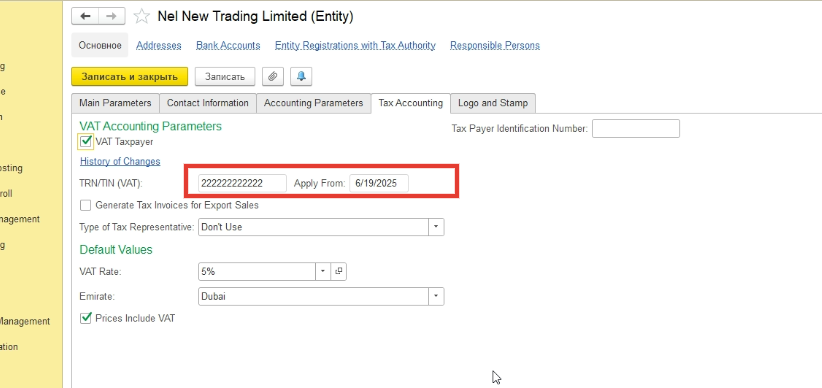Open the Bank Accounts link

(228, 46)
